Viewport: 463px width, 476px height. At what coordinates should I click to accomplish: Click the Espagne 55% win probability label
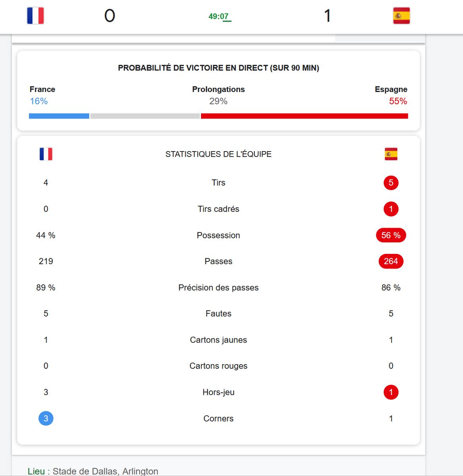pyautogui.click(x=391, y=95)
